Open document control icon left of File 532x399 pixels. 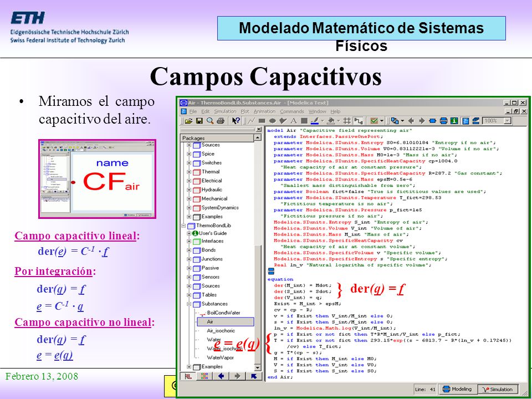(183, 111)
